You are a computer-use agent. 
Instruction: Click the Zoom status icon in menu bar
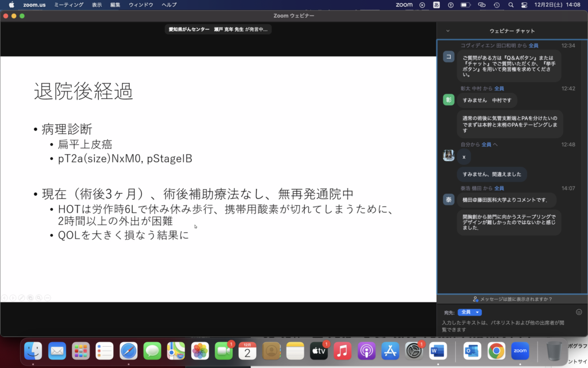(x=404, y=5)
